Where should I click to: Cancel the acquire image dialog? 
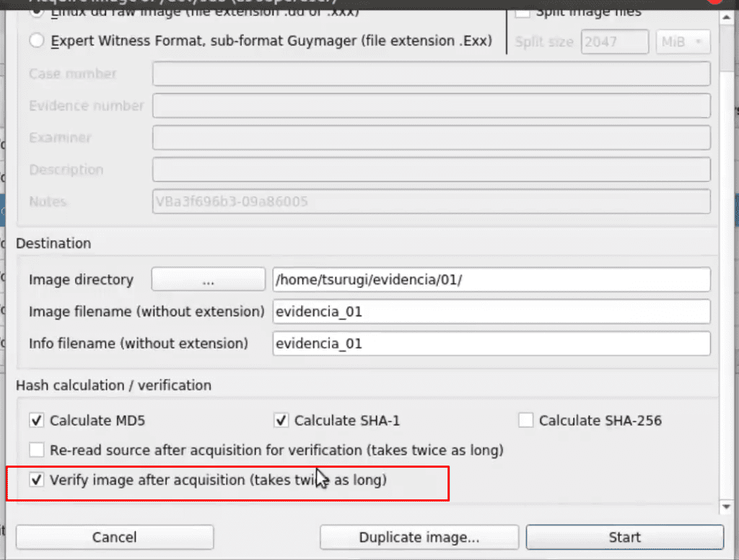(115, 537)
